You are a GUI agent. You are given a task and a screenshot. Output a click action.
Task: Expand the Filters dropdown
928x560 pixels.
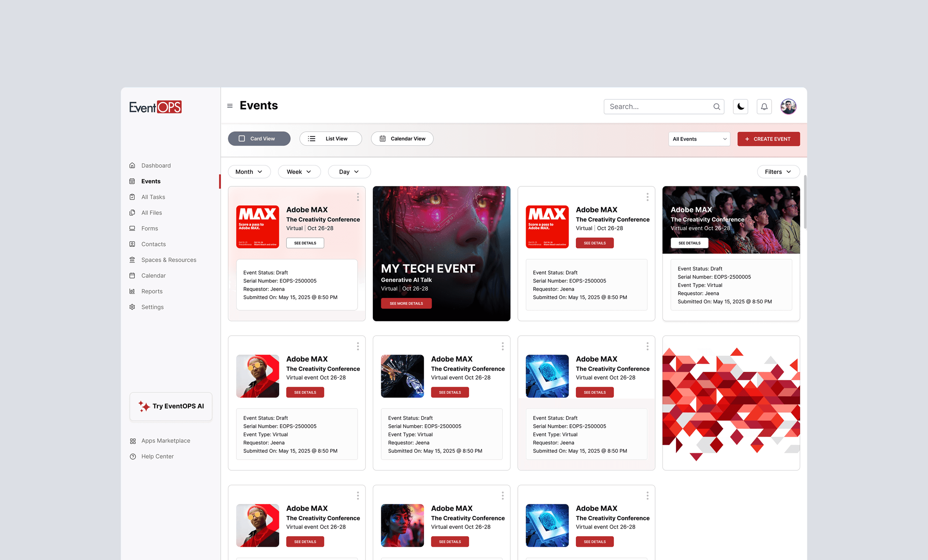point(778,172)
